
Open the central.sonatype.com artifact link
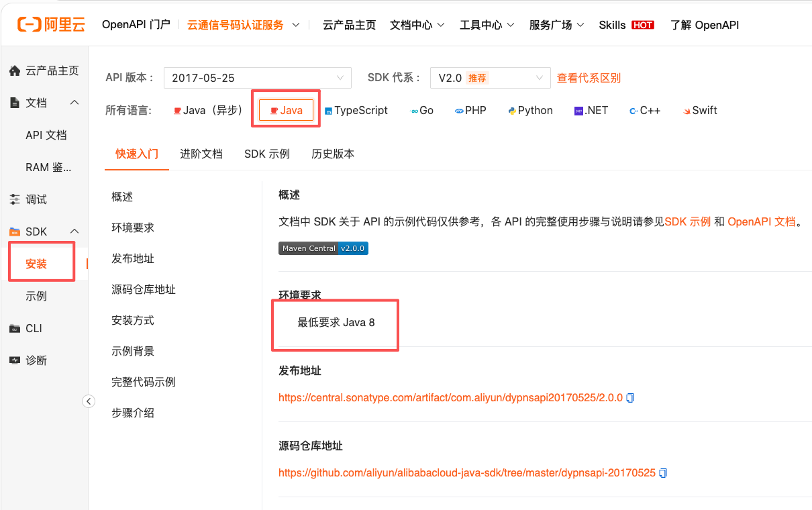click(x=451, y=398)
